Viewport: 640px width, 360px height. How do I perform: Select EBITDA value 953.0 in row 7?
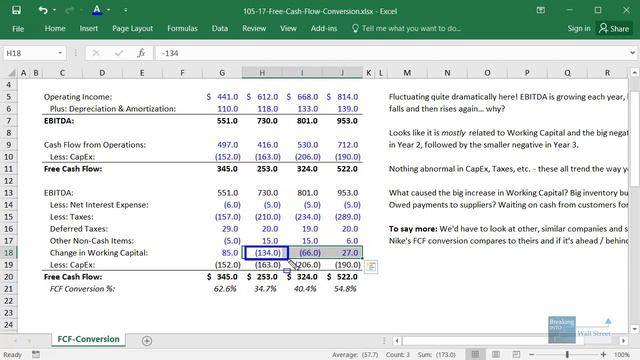[342, 121]
